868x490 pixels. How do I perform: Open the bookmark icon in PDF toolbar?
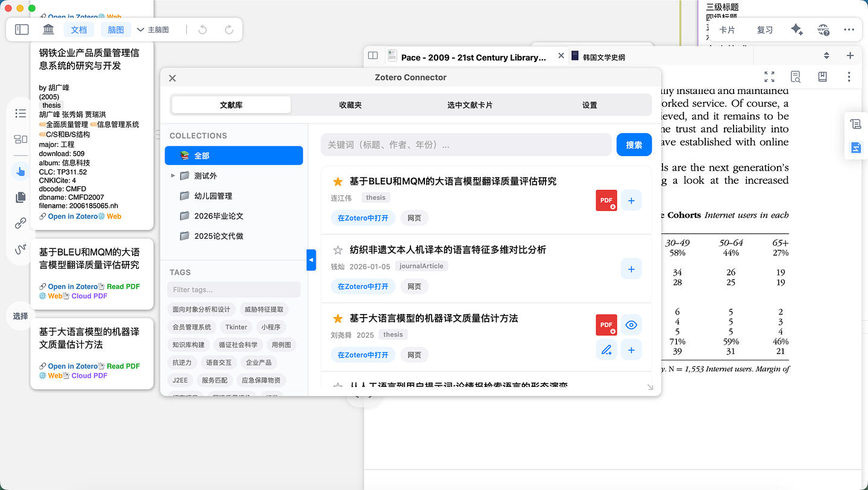click(822, 77)
